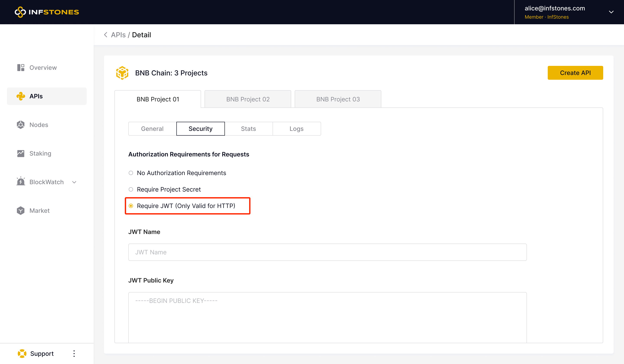Click the APIs puzzle icon in sidebar

click(21, 96)
